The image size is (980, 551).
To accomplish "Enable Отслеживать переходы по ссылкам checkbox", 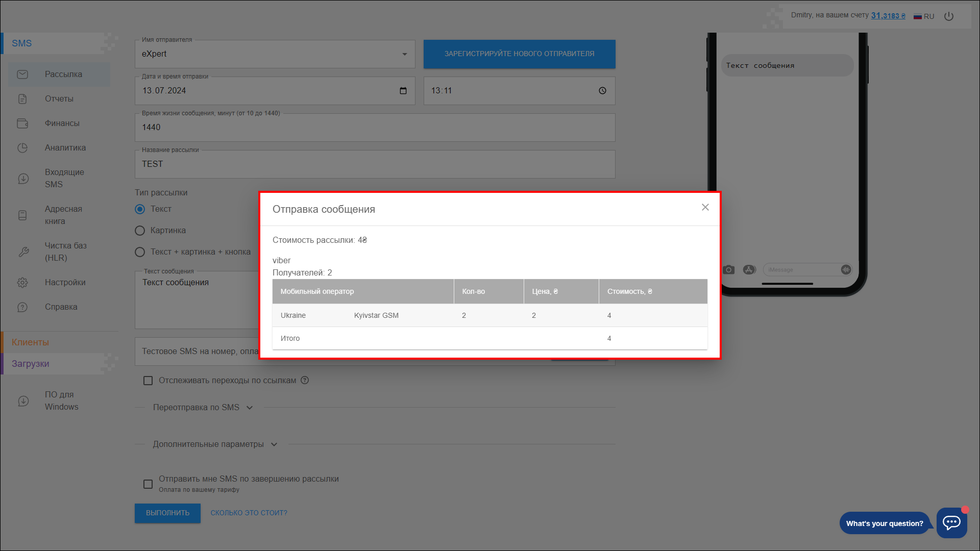I will [x=148, y=381].
